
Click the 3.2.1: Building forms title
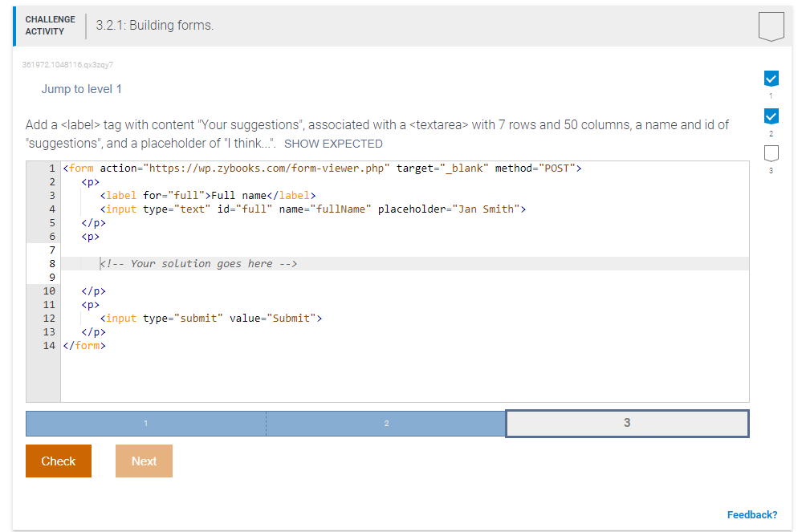pyautogui.click(x=154, y=26)
